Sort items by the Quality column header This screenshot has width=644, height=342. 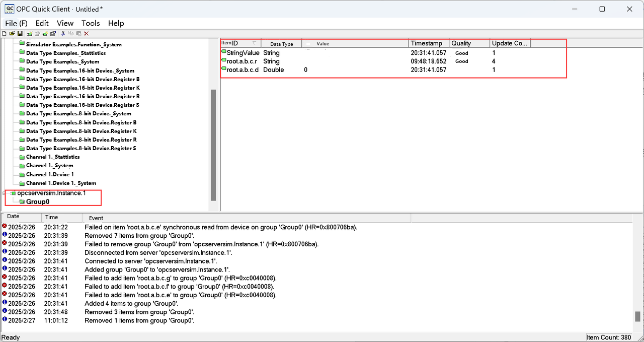469,43
